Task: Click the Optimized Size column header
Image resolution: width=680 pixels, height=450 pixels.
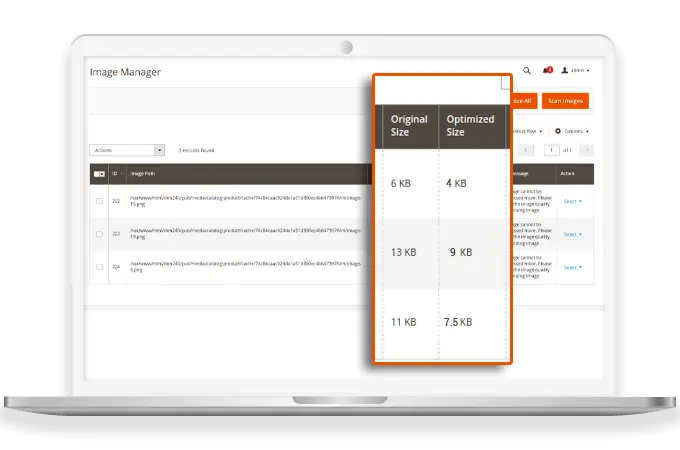Action: point(472,126)
